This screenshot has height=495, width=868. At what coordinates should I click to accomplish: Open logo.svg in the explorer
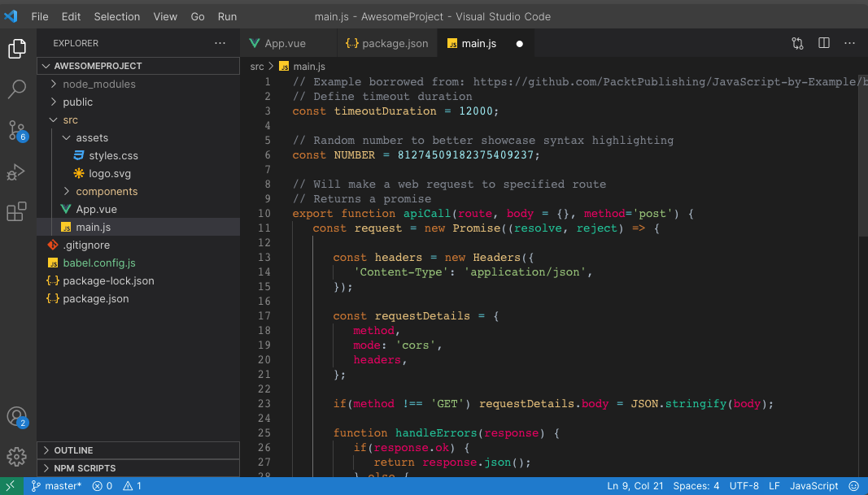138,173
